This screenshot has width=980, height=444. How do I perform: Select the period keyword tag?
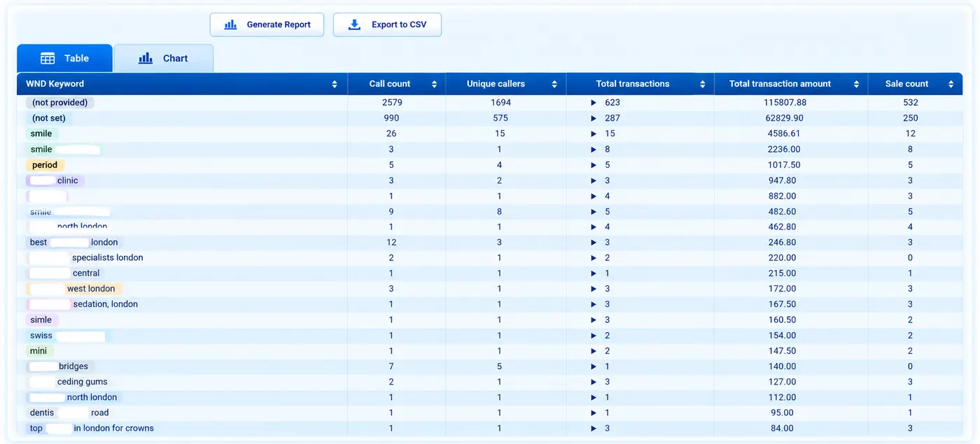coord(45,165)
